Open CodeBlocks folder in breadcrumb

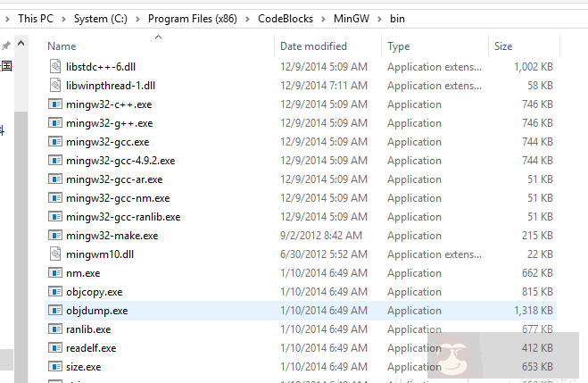[286, 19]
